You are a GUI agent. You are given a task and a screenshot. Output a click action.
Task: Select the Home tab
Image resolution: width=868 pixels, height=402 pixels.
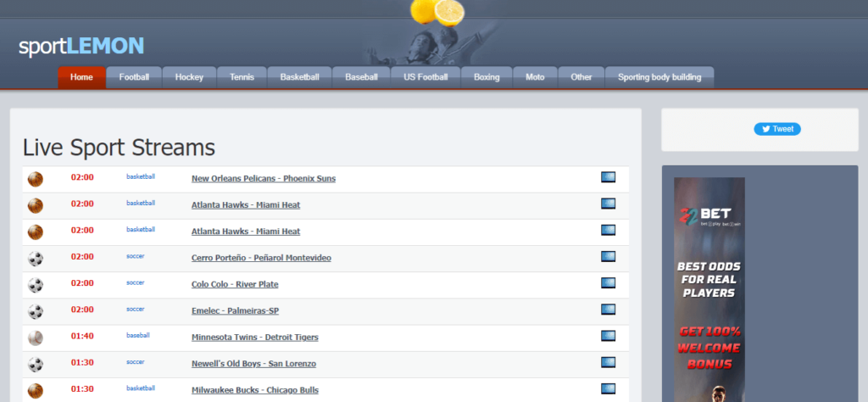[x=81, y=77]
